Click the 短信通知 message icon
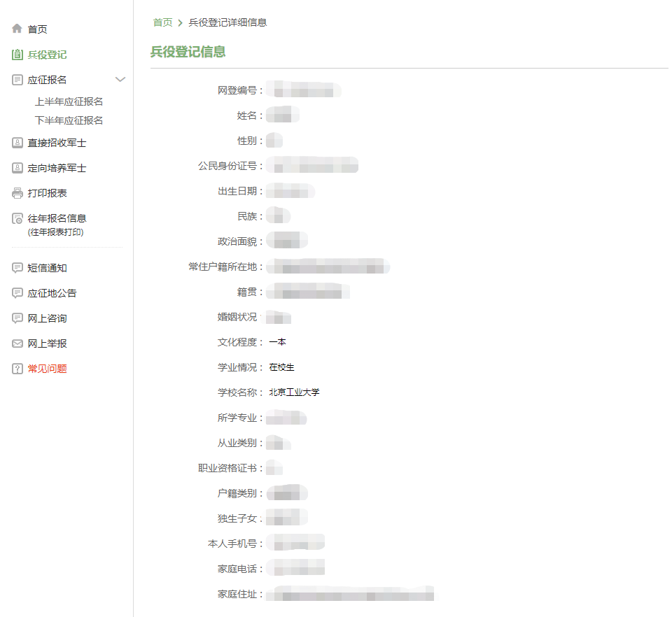This screenshot has height=617, width=672. 17,268
